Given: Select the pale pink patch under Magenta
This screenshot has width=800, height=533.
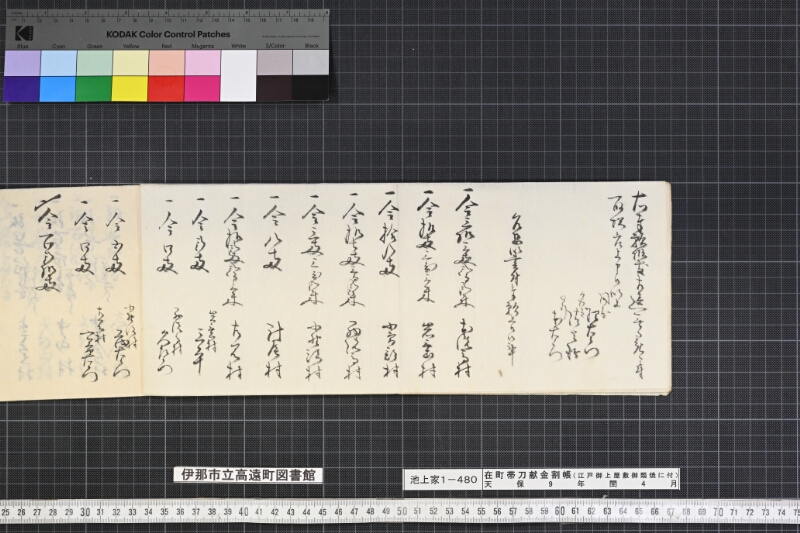Looking at the screenshot, I should 203,63.
